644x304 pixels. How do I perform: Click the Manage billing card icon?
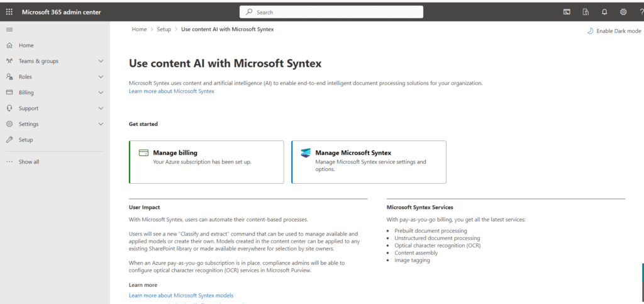pyautogui.click(x=143, y=153)
